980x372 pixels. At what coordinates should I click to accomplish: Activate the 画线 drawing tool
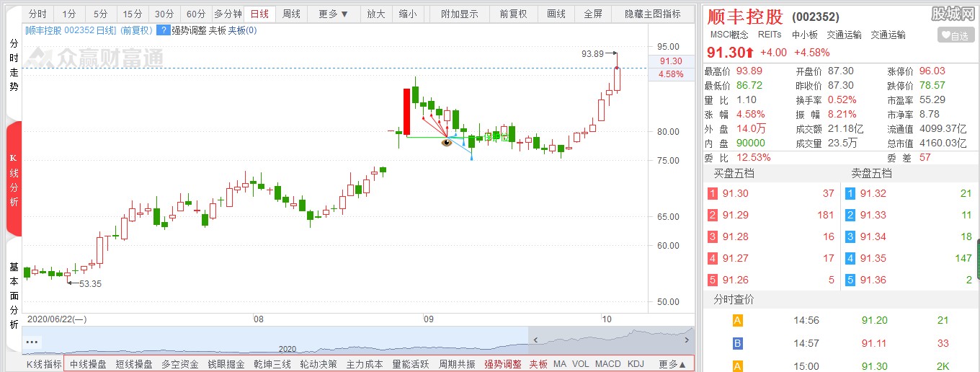coord(556,14)
